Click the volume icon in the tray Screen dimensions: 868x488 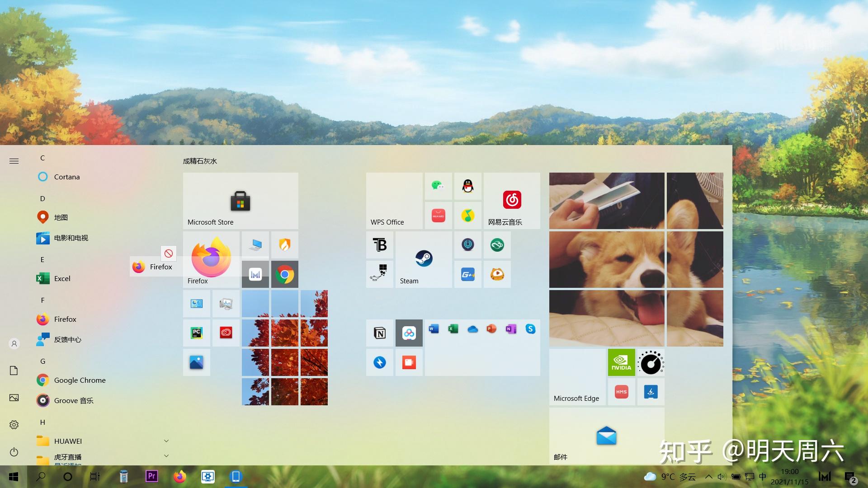(x=721, y=477)
